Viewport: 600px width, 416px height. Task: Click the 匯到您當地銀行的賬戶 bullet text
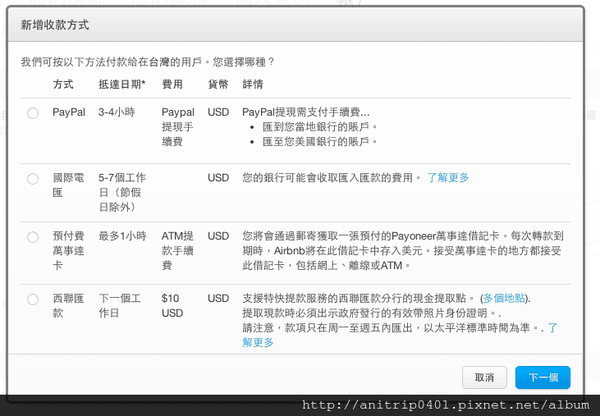[x=320, y=127]
